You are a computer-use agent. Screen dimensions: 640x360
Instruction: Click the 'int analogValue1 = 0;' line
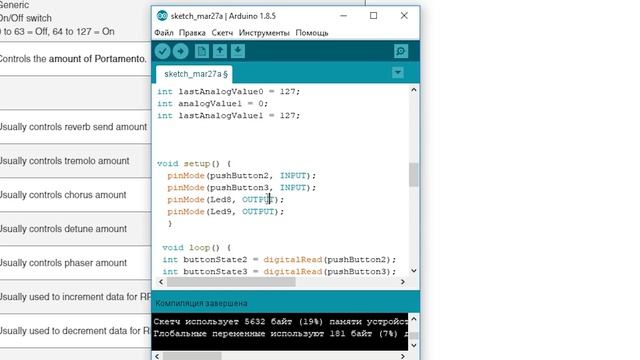click(x=213, y=104)
